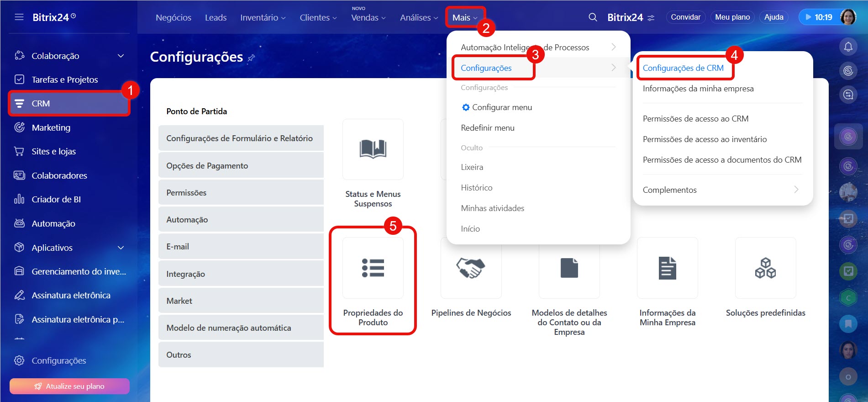The width and height of the screenshot is (868, 402).
Task: Click the hamburger menu icon beside Bitrix24
Action: pyautogui.click(x=19, y=17)
